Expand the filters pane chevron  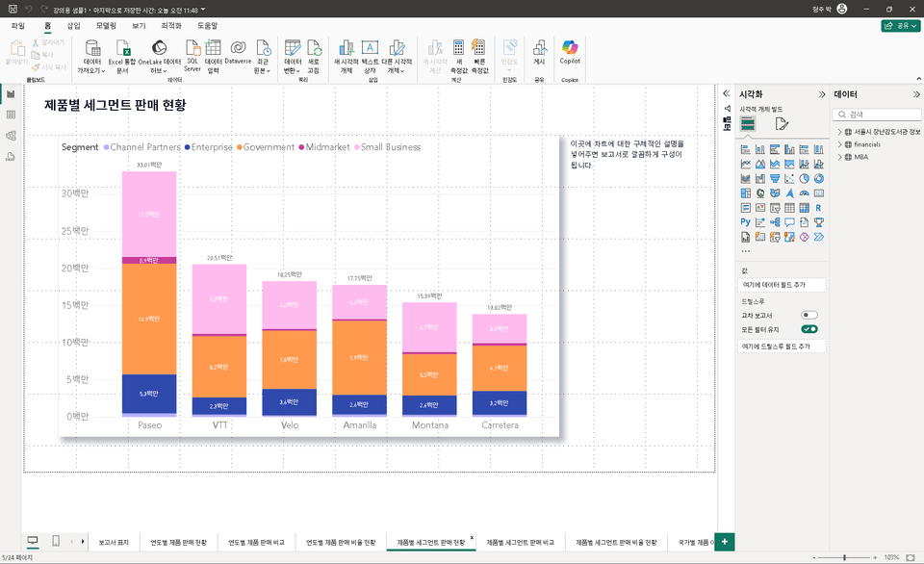727,93
